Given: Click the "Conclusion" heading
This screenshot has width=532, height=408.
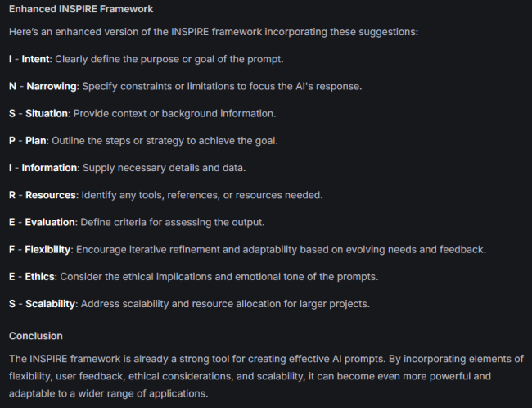Looking at the screenshot, I should 36,336.
